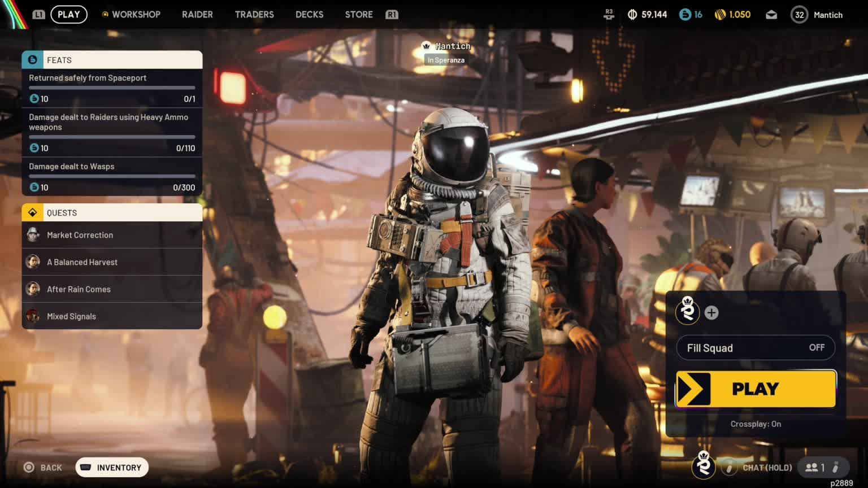The height and width of the screenshot is (488, 868).
Task: Click the arrow icon on the yellow Play button
Action: (x=693, y=389)
